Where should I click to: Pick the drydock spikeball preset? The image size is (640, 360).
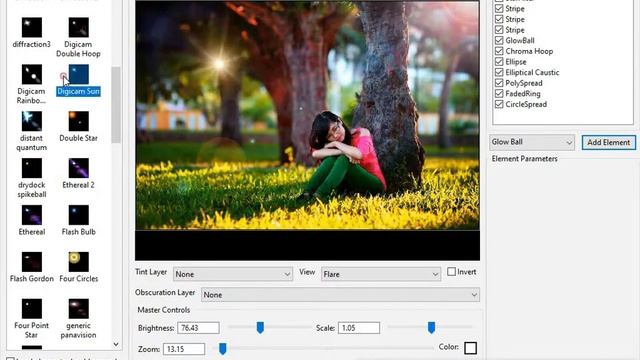tap(31, 169)
